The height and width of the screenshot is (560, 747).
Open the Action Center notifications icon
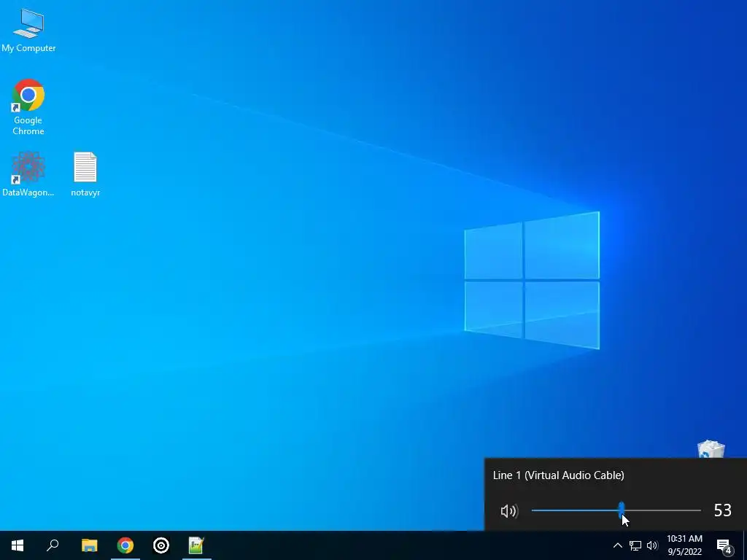tap(724, 545)
